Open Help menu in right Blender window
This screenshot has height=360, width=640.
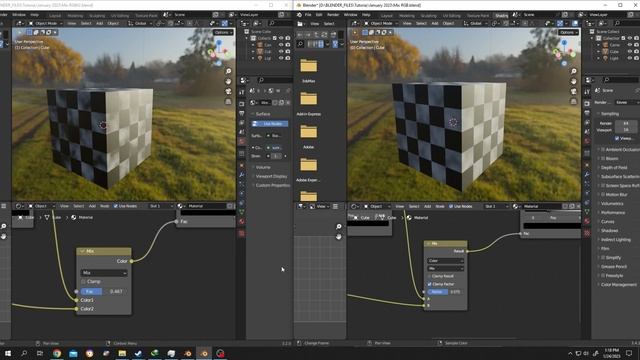point(367,15)
